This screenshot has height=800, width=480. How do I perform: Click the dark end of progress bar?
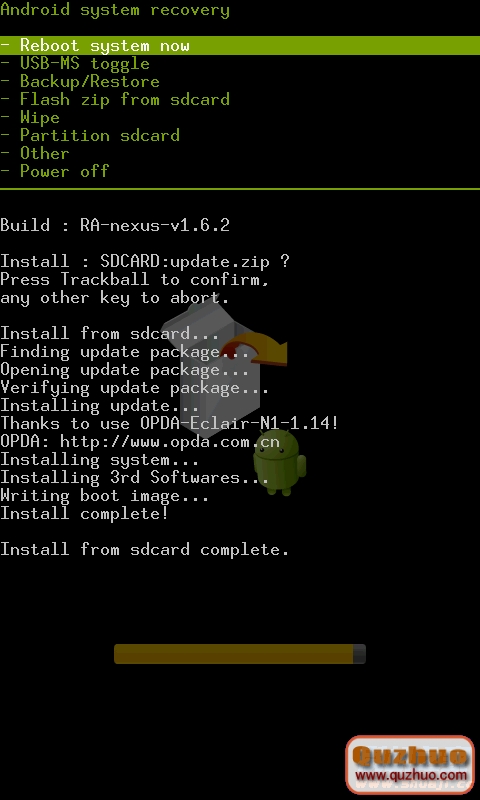coord(359,654)
